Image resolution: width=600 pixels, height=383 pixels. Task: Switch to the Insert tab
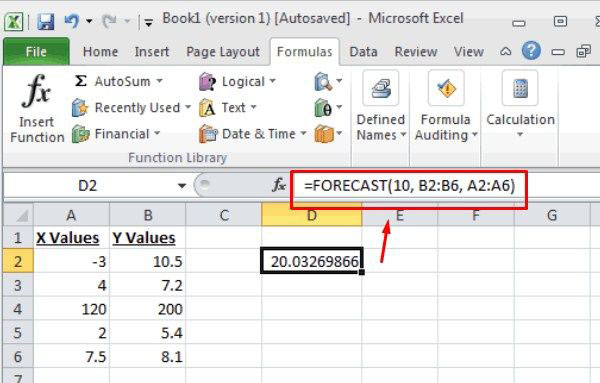(x=152, y=52)
